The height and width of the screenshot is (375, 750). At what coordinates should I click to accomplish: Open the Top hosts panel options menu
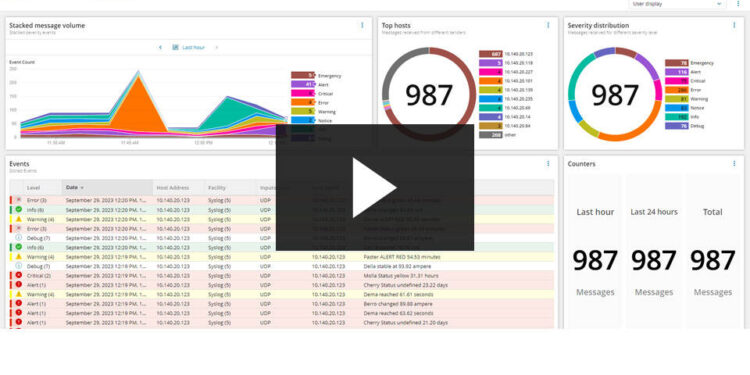point(548,25)
